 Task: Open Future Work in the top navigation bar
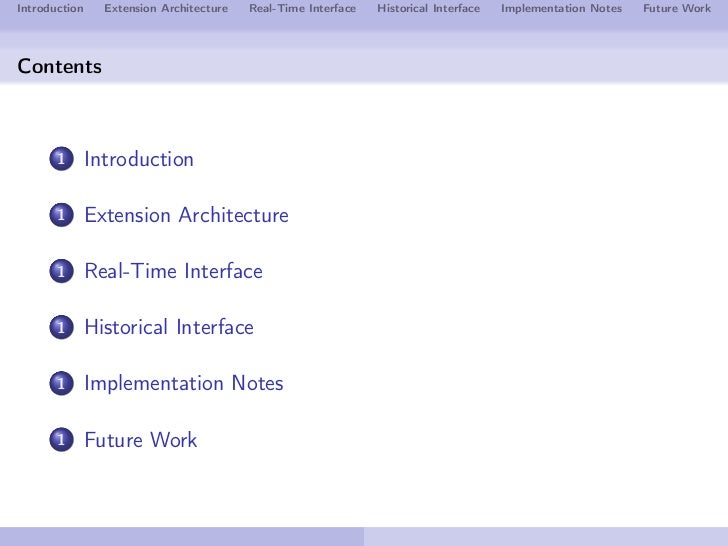(x=677, y=8)
